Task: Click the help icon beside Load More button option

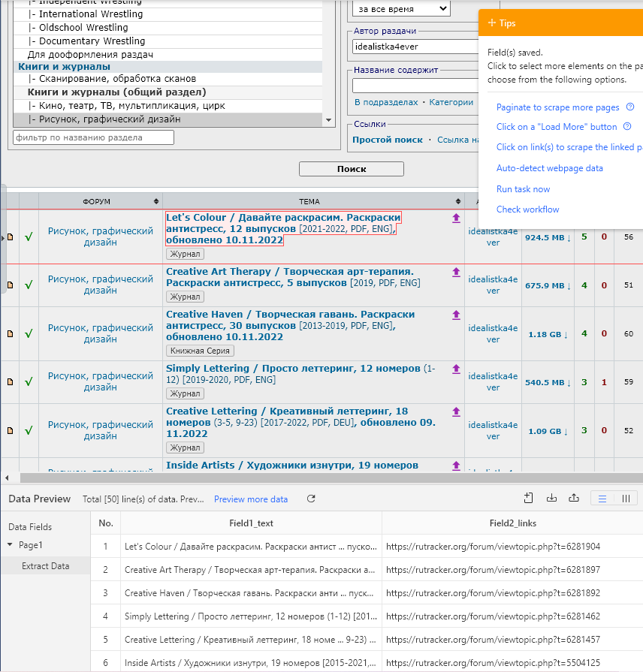Action: pyautogui.click(x=627, y=126)
